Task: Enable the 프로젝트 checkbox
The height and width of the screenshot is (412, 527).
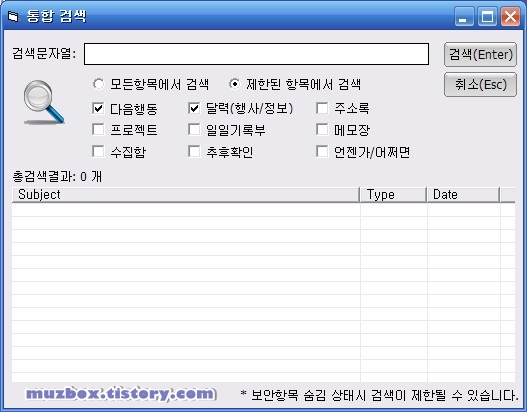Action: click(98, 130)
